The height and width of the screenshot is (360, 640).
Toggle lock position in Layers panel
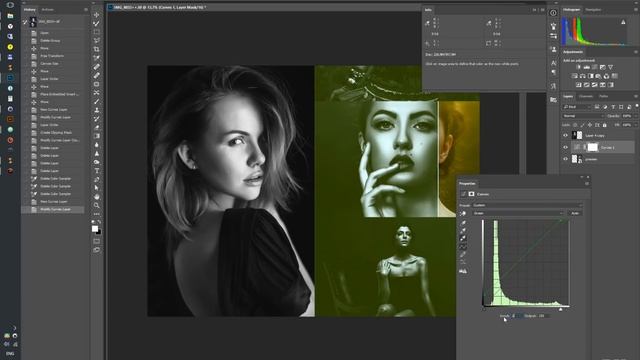(590, 125)
